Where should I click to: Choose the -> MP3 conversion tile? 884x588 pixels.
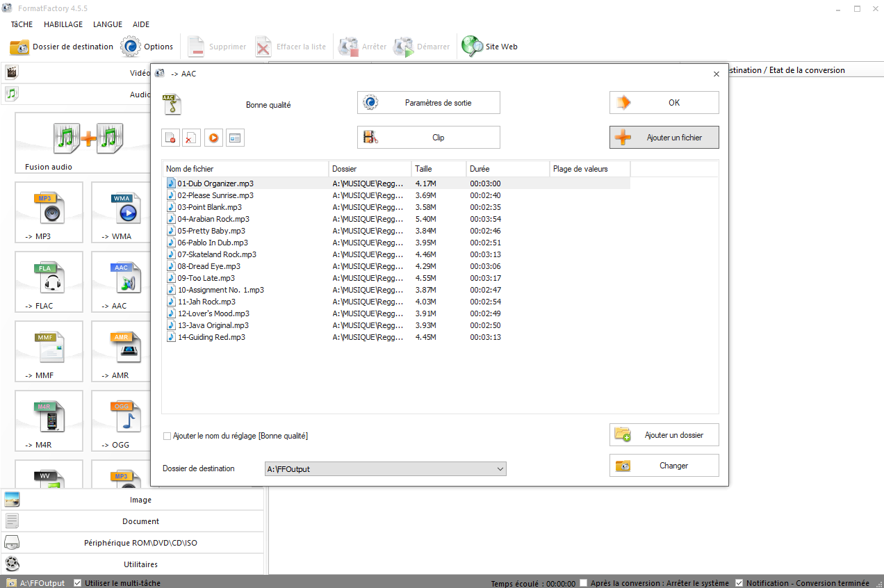click(x=49, y=213)
